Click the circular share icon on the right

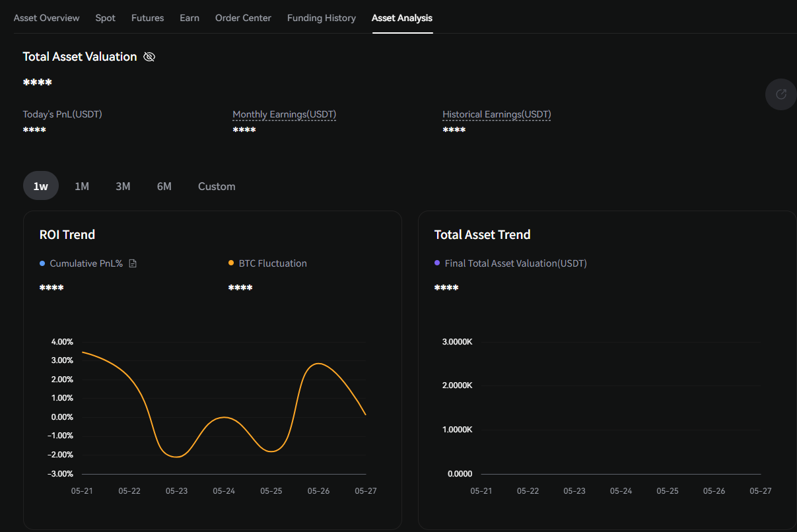click(780, 94)
